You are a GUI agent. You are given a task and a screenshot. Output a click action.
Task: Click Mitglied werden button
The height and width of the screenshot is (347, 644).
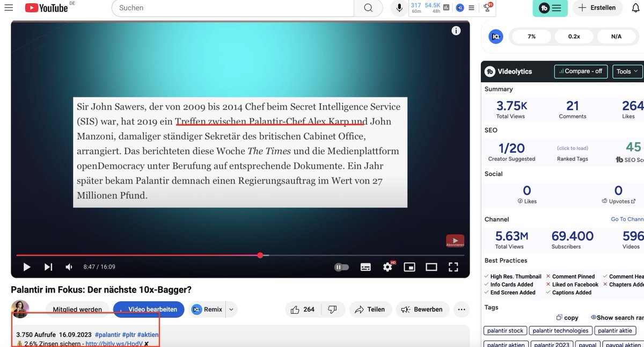point(77,309)
